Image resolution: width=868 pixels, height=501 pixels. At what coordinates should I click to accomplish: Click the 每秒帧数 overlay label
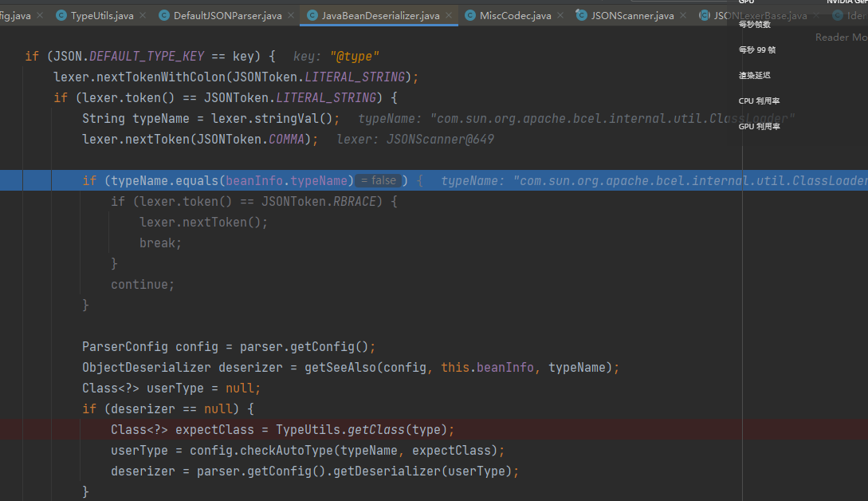point(755,25)
